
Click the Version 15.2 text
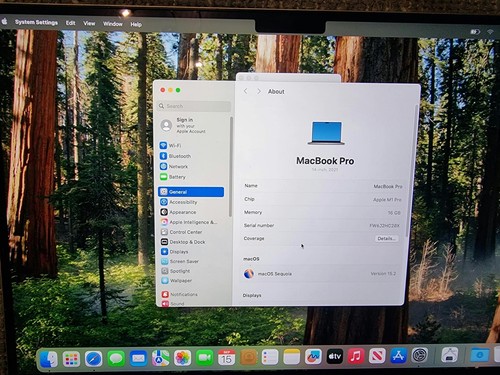[383, 274]
